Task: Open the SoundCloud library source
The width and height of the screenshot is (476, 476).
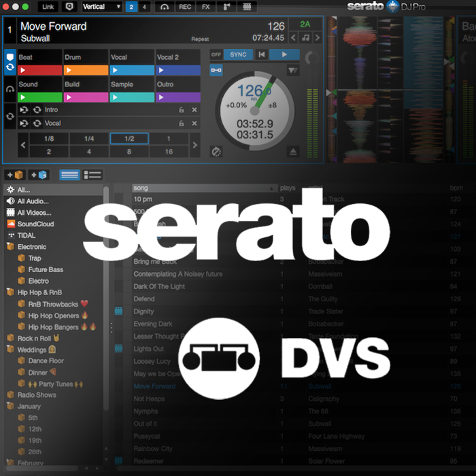Action: pos(35,224)
